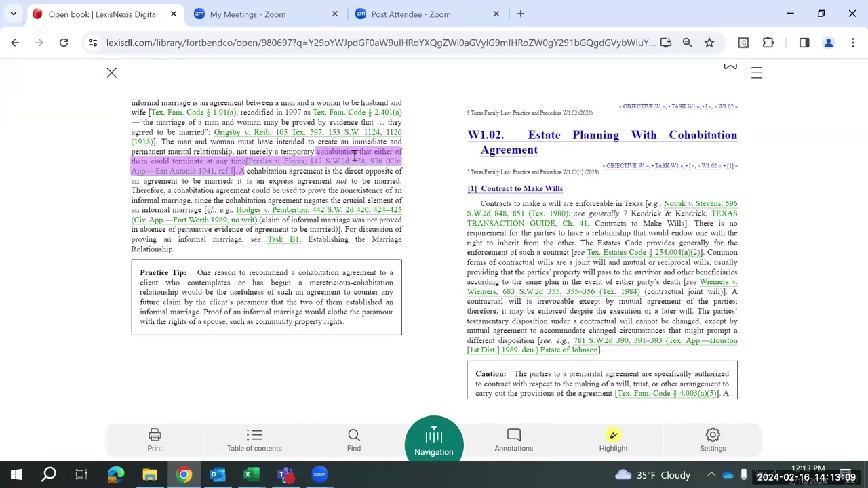
Task: Open Outlook from the taskbar
Action: coord(218,474)
